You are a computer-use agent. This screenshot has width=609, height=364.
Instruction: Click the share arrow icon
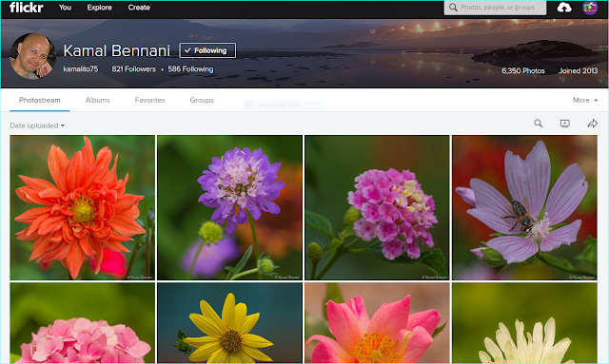tap(592, 124)
